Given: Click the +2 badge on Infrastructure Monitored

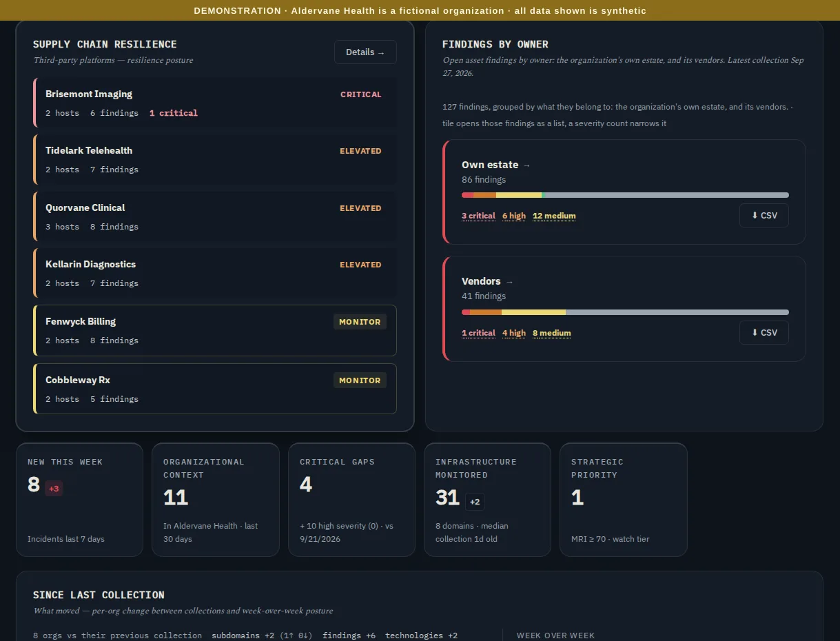Looking at the screenshot, I should 475,502.
